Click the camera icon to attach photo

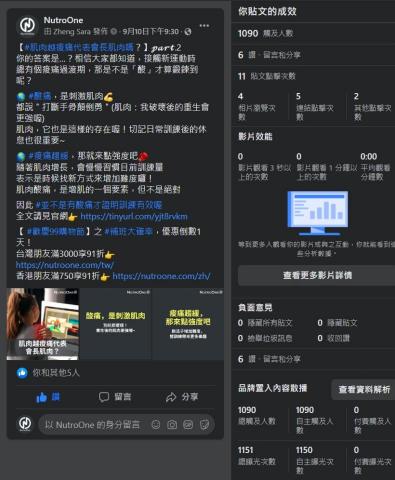172,424
